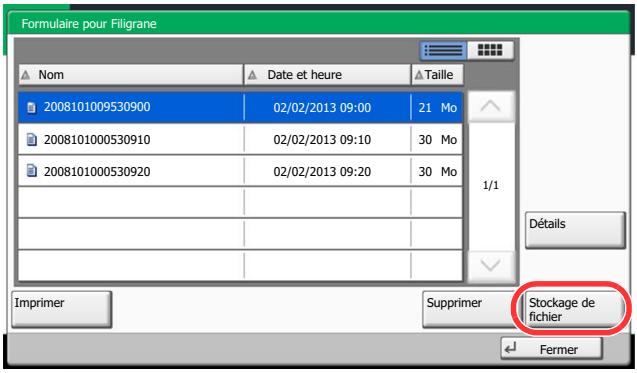
Task: Open Stockage de fichier
Action: (574, 309)
